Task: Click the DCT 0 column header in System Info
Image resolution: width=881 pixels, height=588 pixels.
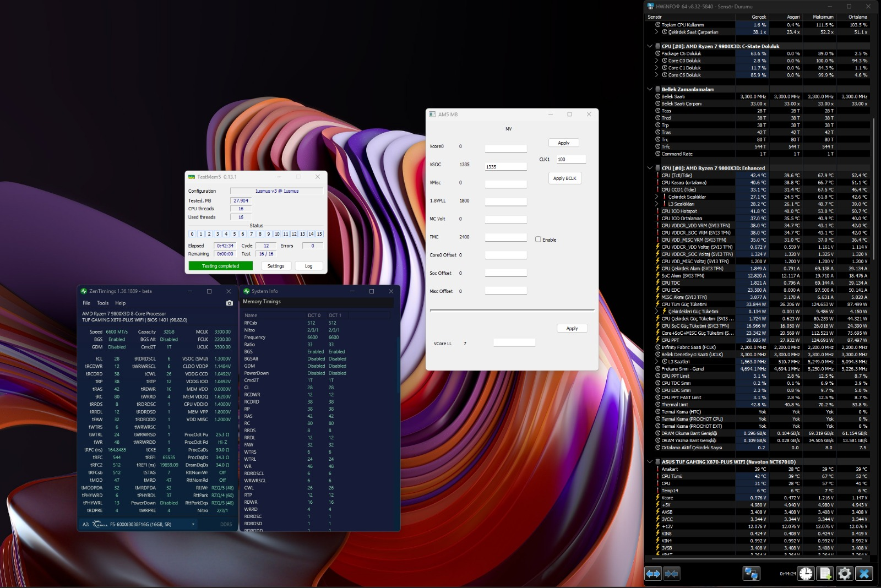Action: (316, 315)
